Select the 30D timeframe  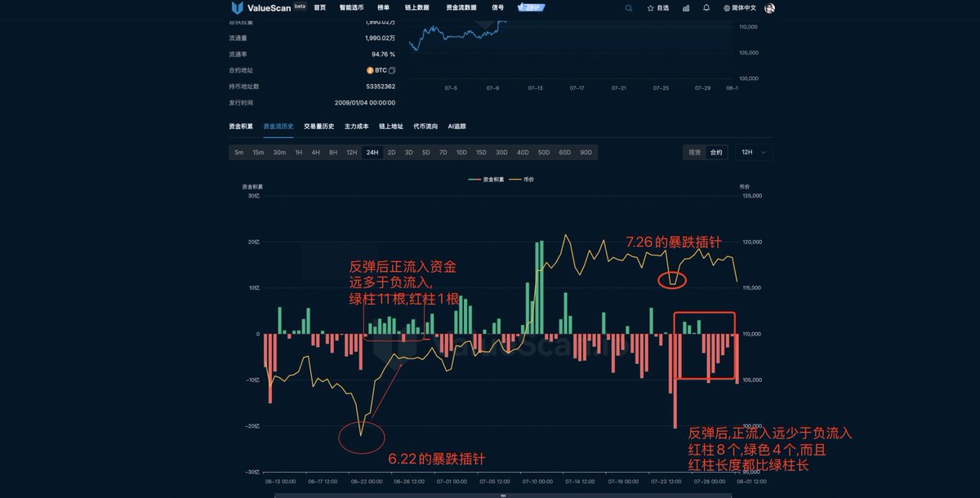(x=501, y=152)
